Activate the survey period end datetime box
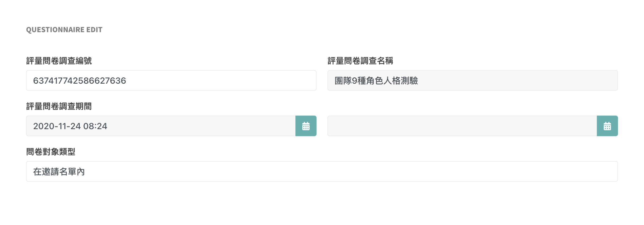 point(462,126)
